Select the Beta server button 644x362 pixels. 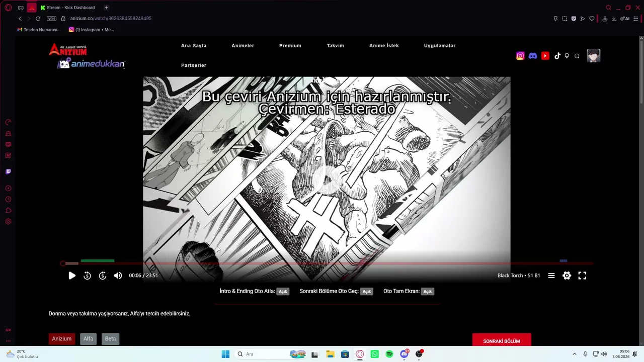(x=110, y=339)
